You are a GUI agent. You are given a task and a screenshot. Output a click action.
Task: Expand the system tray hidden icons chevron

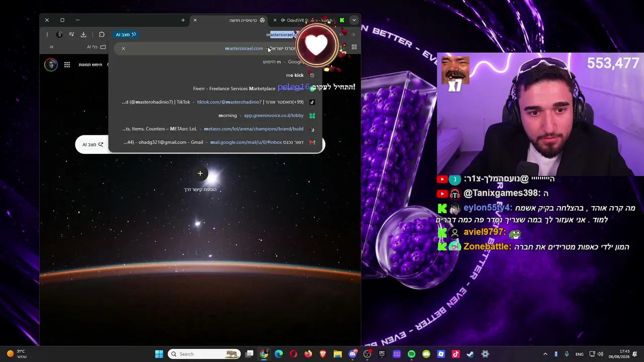click(x=545, y=354)
